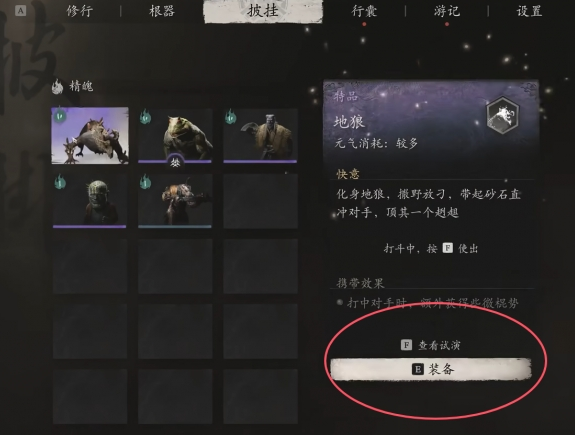The image size is (575, 435).
Task: Select the orange armored spirit thumbnail
Action: (175, 201)
